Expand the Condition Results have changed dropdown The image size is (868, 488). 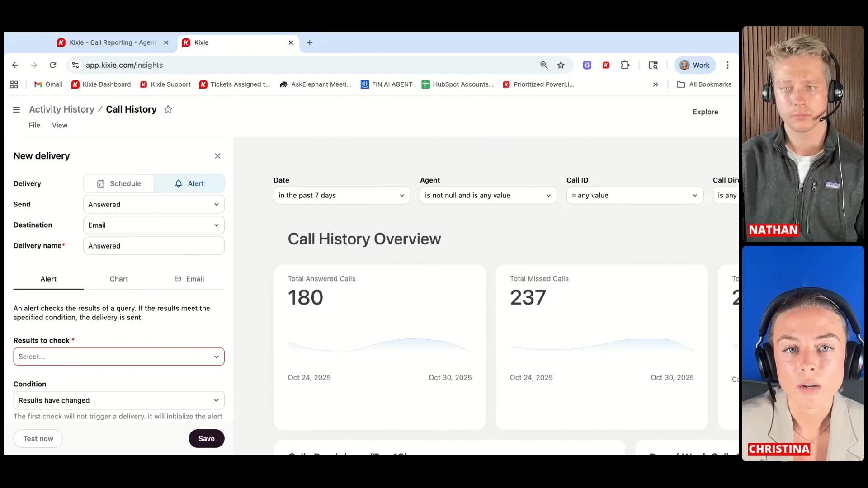(119, 400)
